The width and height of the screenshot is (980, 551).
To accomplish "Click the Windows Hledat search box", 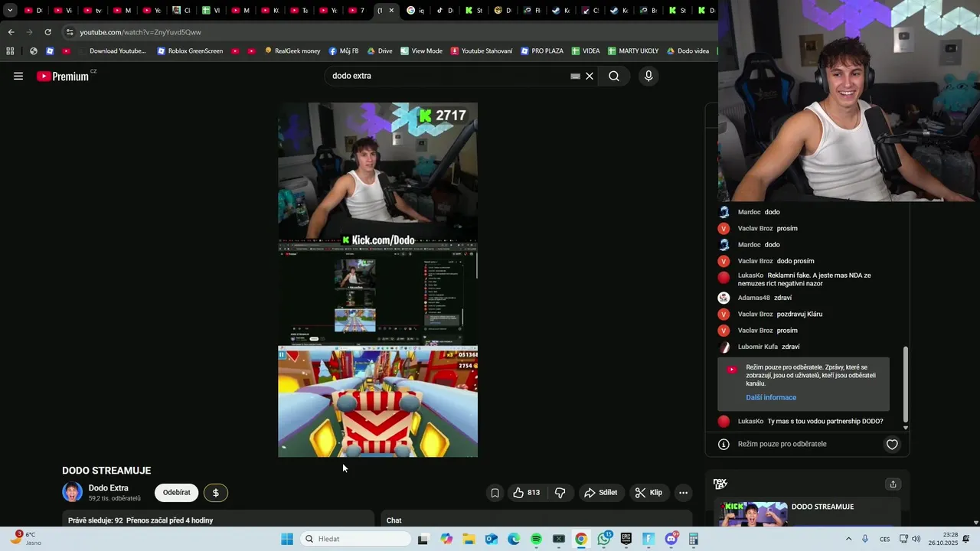I will [357, 539].
